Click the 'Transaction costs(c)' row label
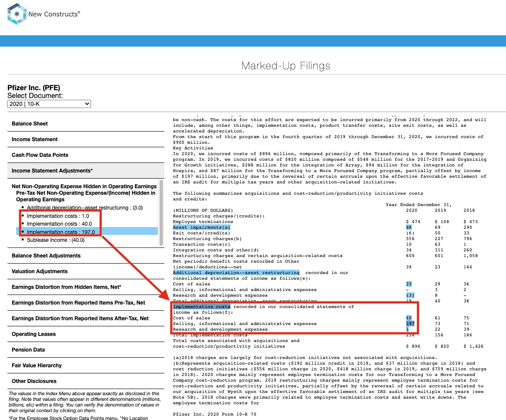The width and height of the screenshot is (506, 420). point(201,244)
